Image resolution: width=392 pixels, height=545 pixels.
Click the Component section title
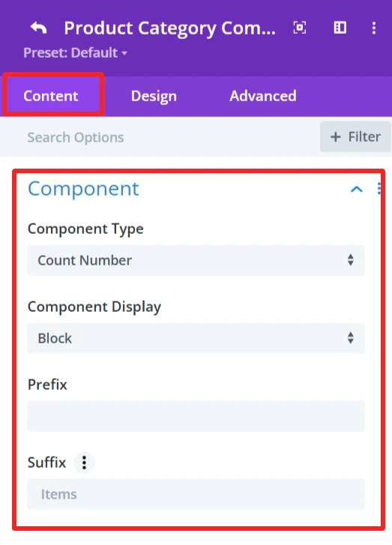(x=83, y=189)
